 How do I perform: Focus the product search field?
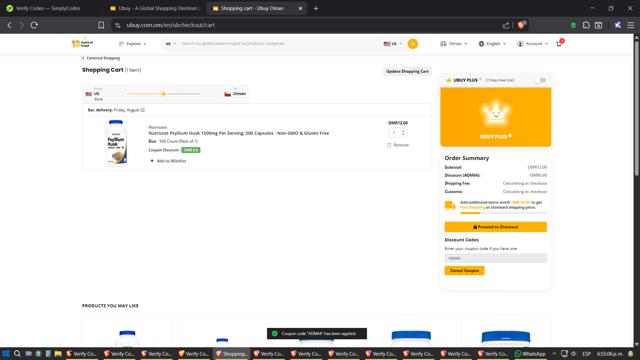tap(280, 44)
